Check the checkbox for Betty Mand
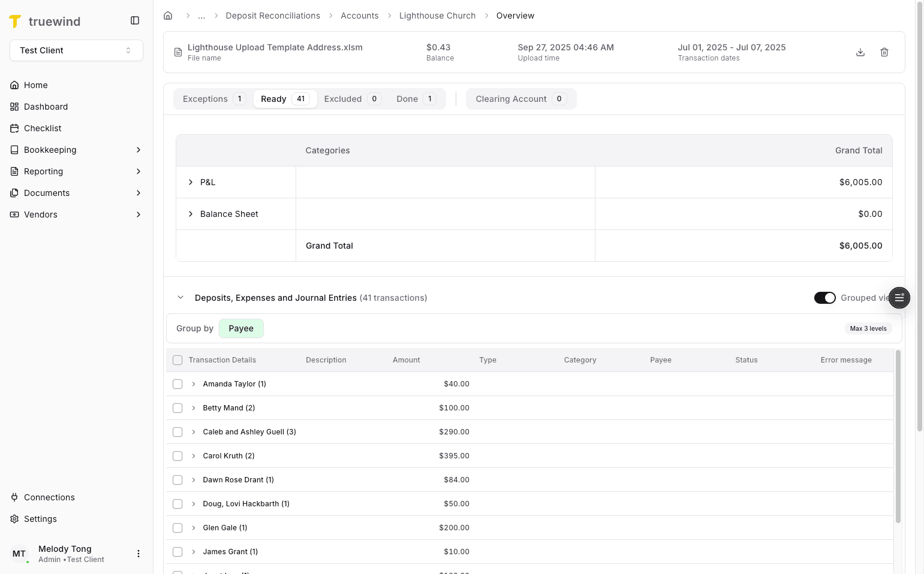Screen dimensions: 924x574 coord(177,408)
